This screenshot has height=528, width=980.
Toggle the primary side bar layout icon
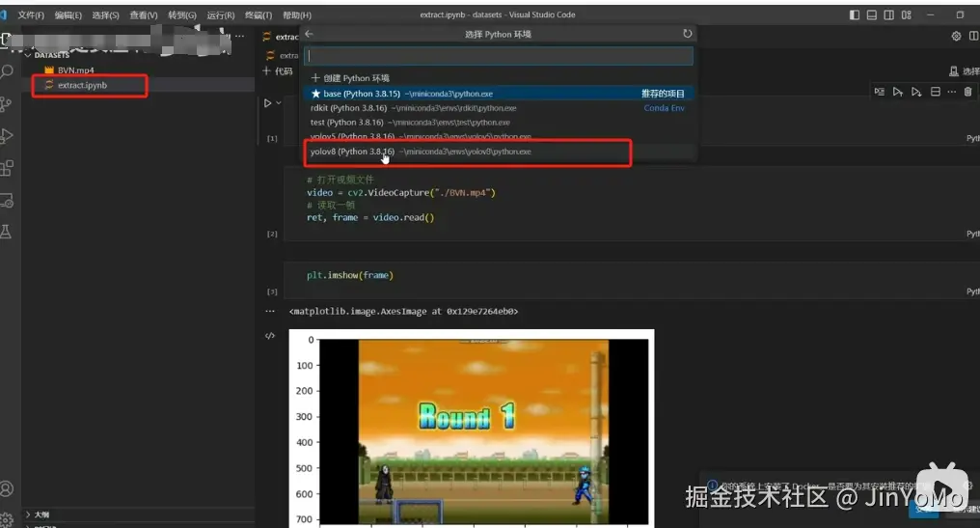point(855,15)
